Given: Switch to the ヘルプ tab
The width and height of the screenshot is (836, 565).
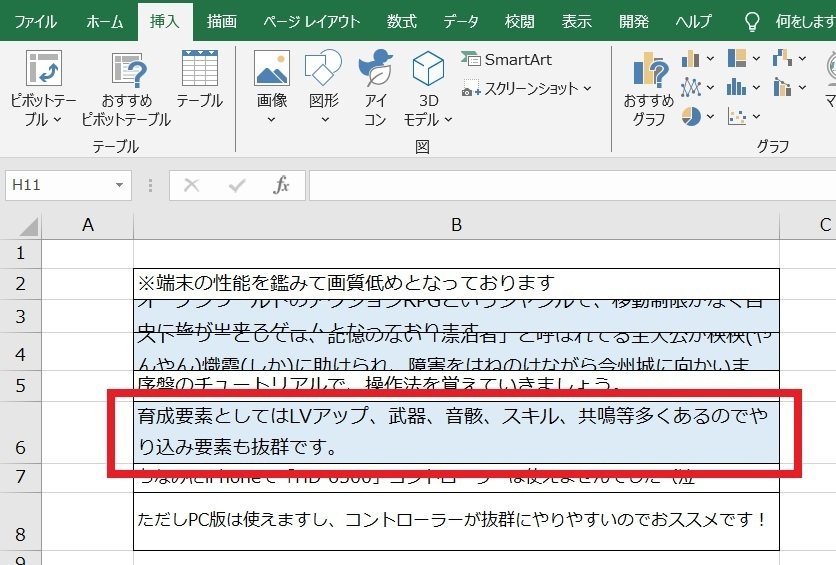Looking at the screenshot, I should click(694, 21).
